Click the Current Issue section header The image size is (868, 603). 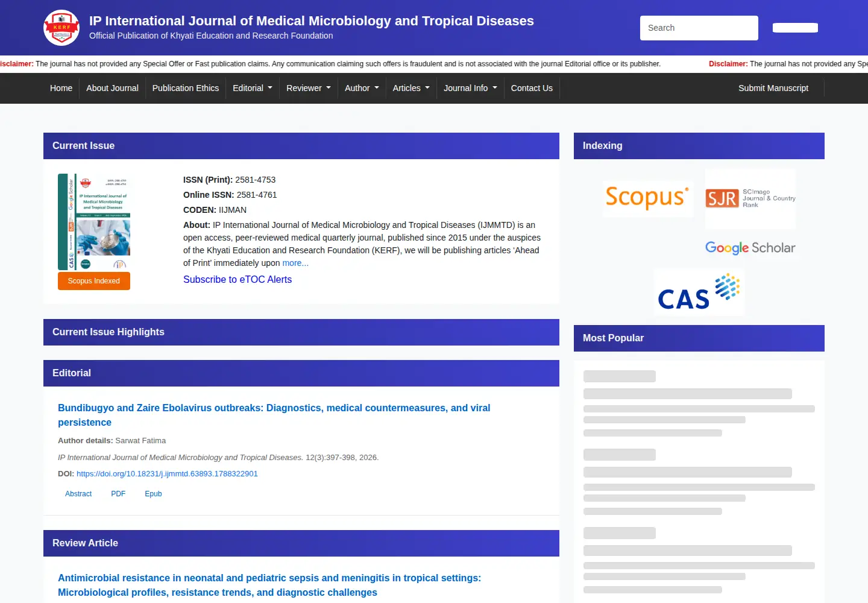[x=301, y=146]
